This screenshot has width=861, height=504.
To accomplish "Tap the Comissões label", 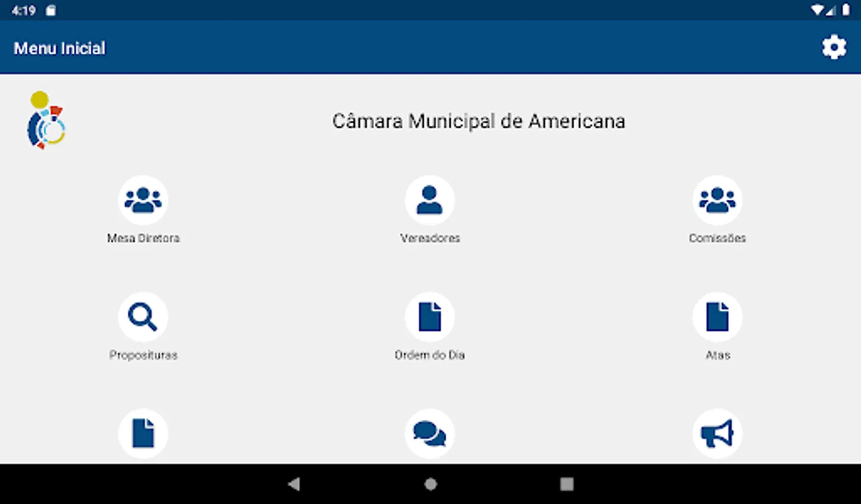I will click(717, 238).
